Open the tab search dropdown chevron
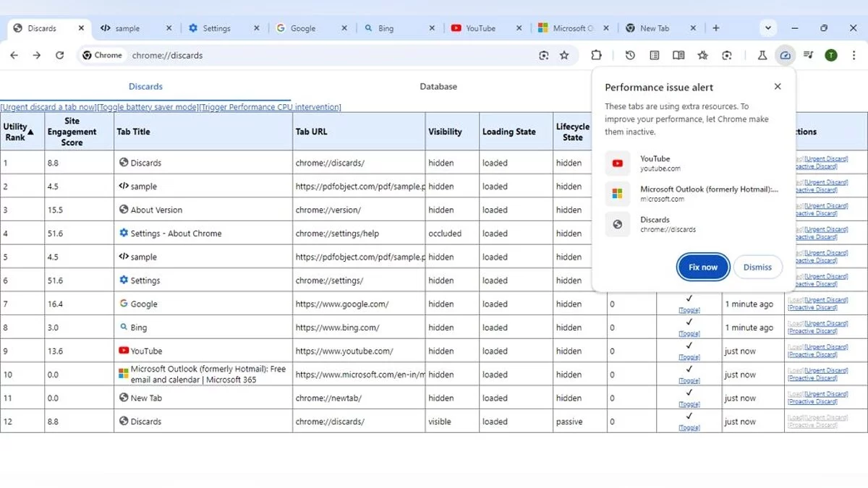 point(767,28)
